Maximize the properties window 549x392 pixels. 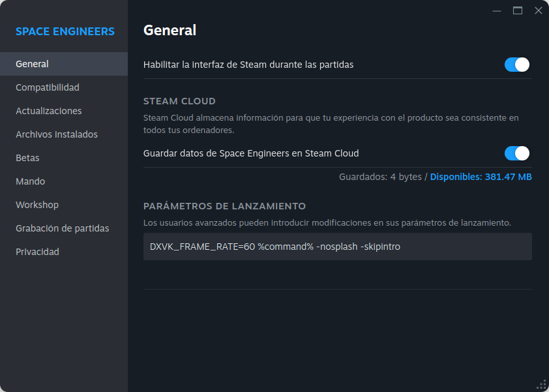tap(518, 11)
